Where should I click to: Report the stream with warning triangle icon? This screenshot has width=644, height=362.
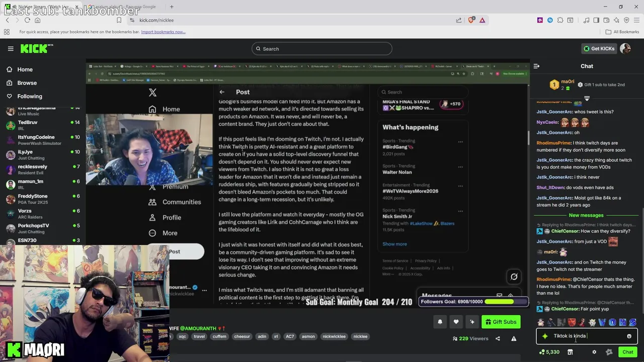(x=514, y=339)
